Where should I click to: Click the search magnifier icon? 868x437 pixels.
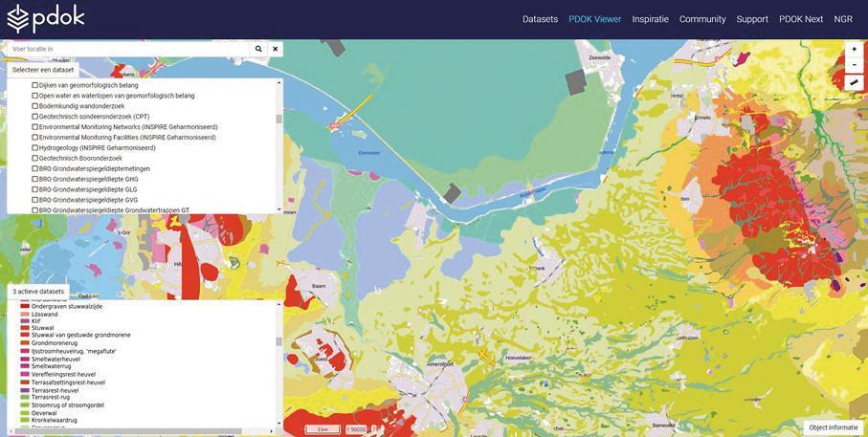tap(258, 49)
